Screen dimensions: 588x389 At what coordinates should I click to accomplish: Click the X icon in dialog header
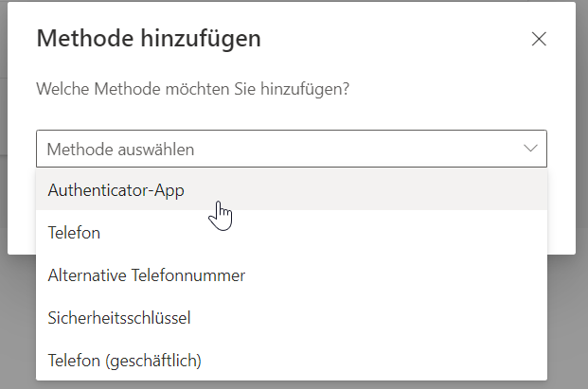click(539, 39)
